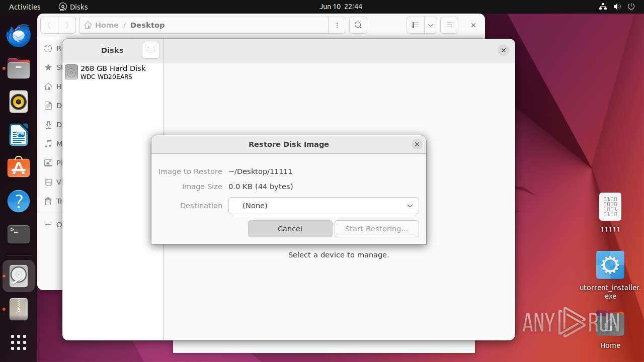The width and height of the screenshot is (644, 362).
Task: Go forward in Files window
Action: pos(67,25)
